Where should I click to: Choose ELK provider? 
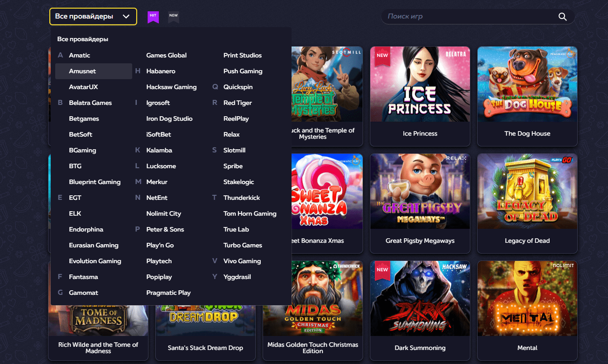coord(75,213)
